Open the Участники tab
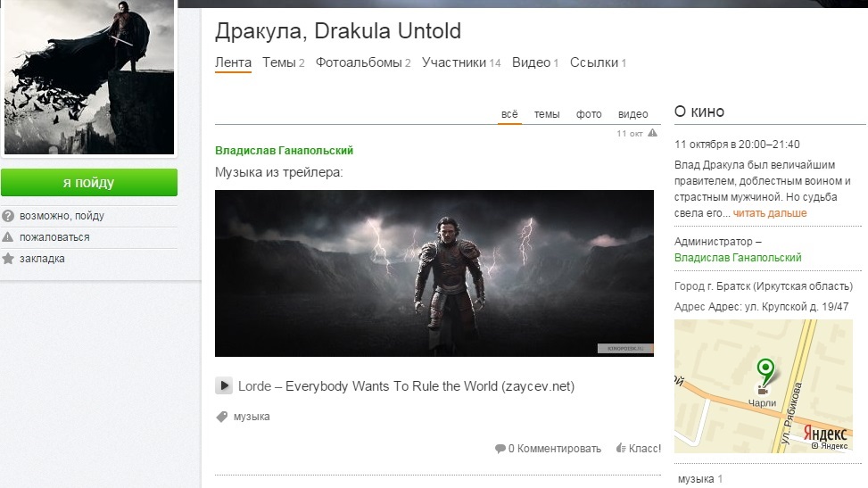This screenshot has height=488, width=868. tap(461, 62)
